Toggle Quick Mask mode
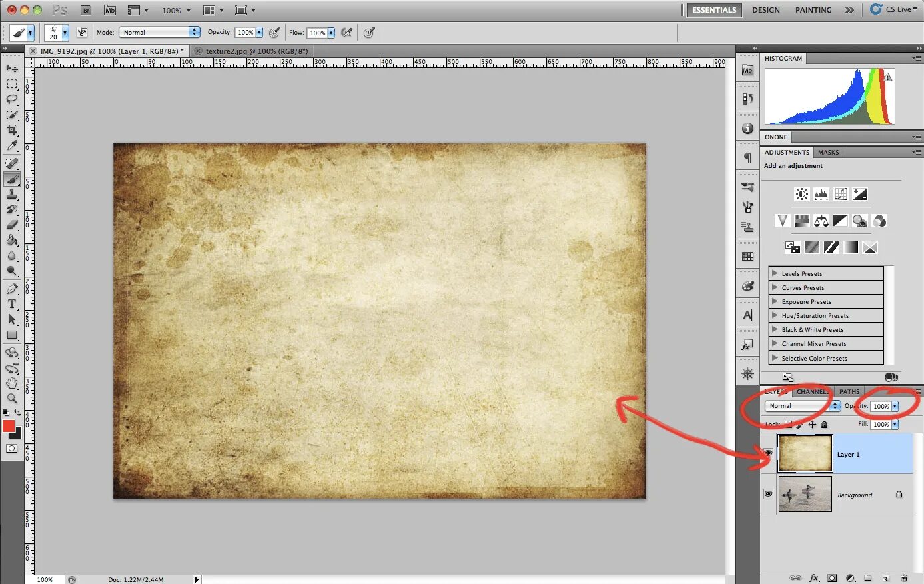Viewport: 924px width, 584px height. click(x=12, y=449)
